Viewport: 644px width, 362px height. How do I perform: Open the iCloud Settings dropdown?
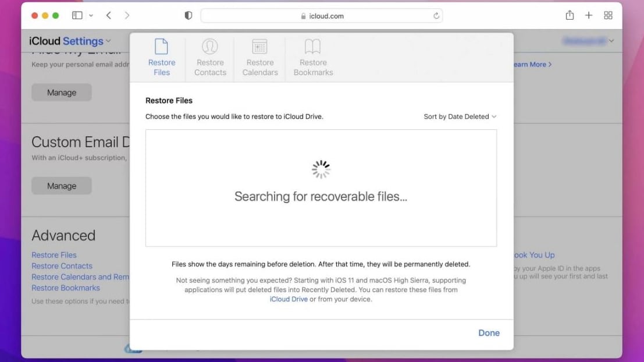point(70,41)
